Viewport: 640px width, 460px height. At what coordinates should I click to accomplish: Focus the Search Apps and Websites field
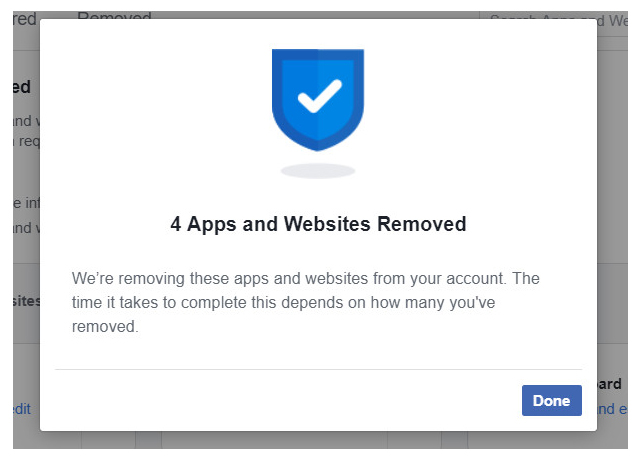[x=560, y=18]
